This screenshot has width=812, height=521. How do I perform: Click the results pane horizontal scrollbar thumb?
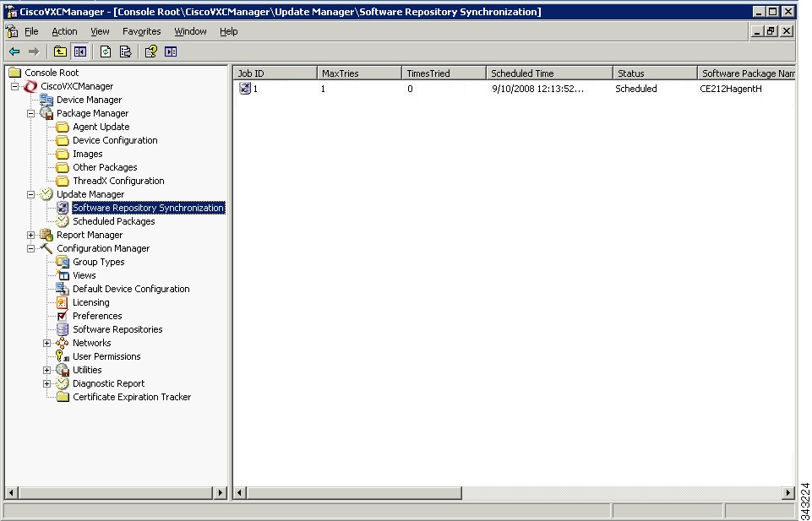coord(354,493)
